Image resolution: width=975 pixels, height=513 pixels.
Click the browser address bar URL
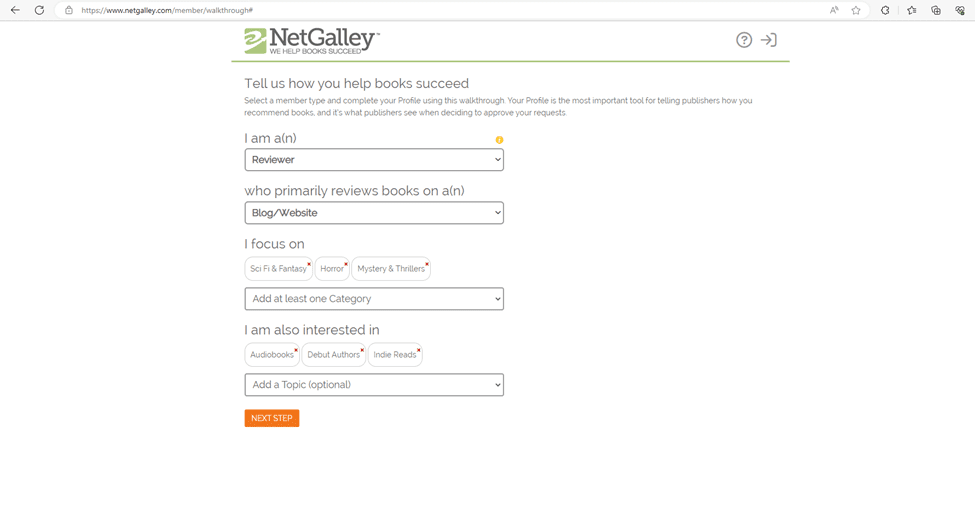click(x=167, y=10)
